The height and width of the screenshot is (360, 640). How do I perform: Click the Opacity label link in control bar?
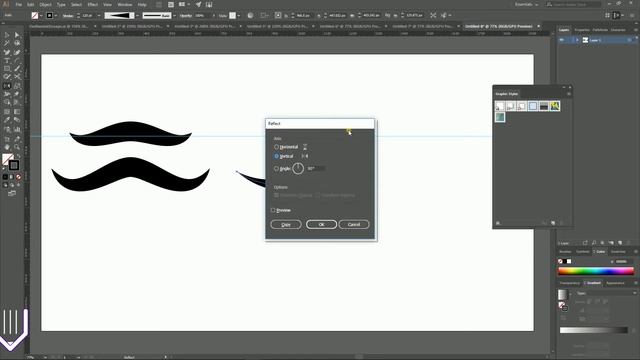coord(186,16)
